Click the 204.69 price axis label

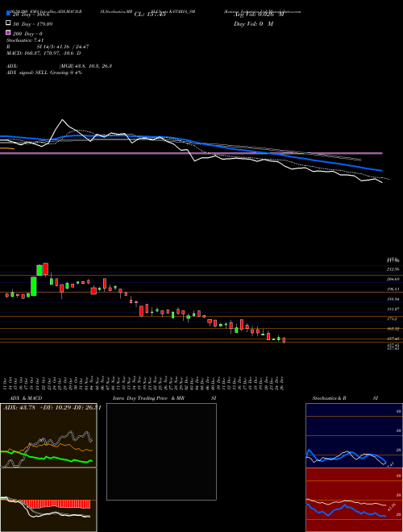tap(393, 279)
